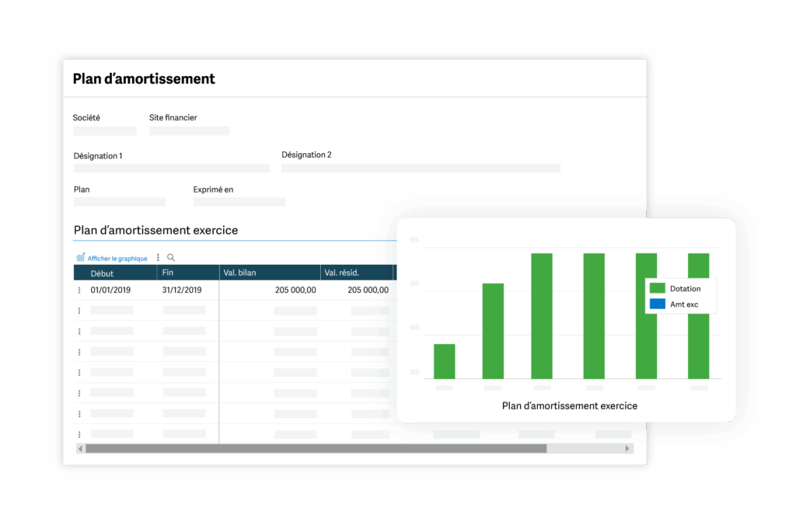The height and width of the screenshot is (532, 796).
Task: Click the 'Exprimé en' field
Action: (x=239, y=201)
